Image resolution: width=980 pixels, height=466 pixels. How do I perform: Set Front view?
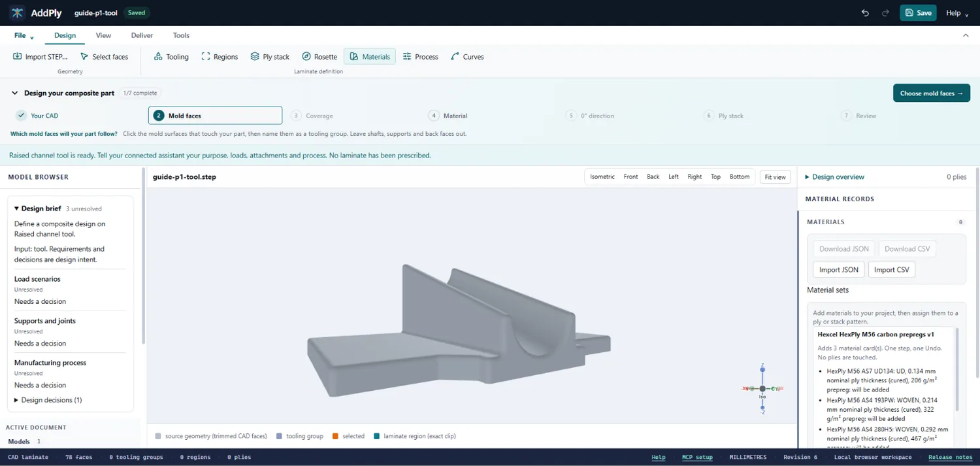pos(630,177)
